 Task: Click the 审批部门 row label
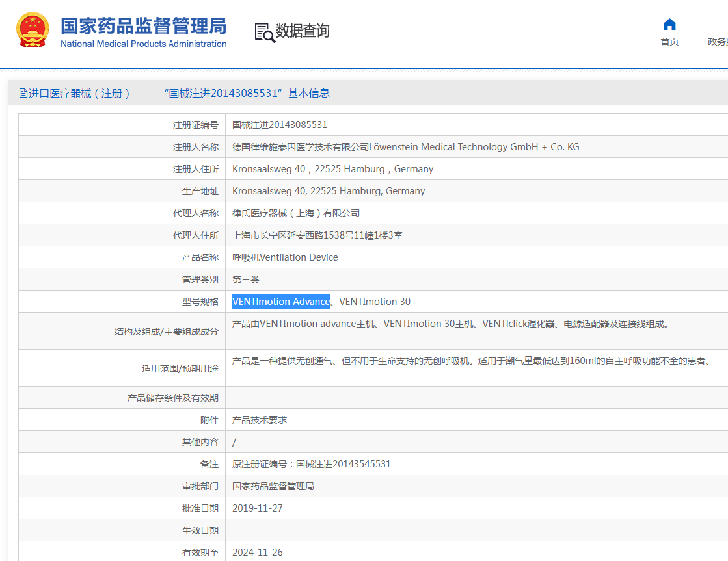tap(200, 486)
